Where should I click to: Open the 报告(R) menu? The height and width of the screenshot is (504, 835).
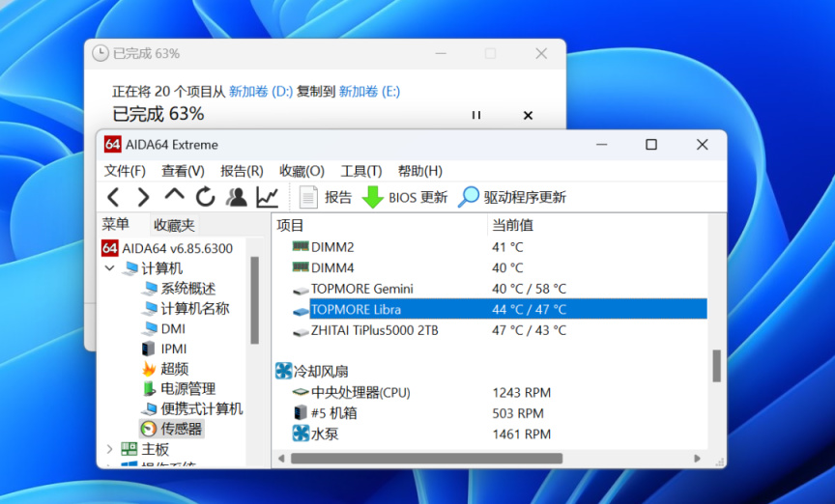pyautogui.click(x=242, y=171)
